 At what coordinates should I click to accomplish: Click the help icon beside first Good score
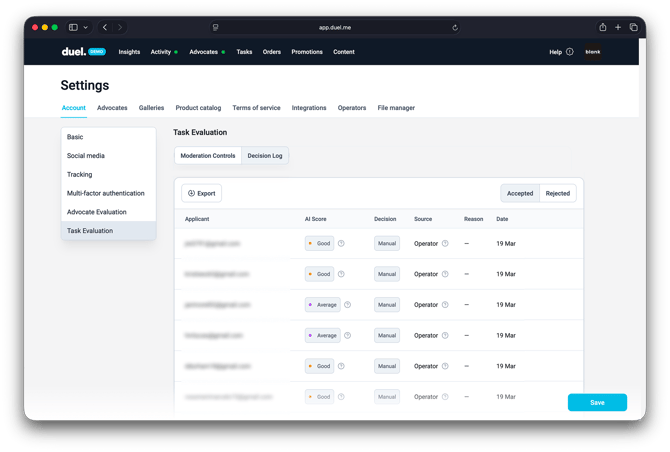click(341, 243)
